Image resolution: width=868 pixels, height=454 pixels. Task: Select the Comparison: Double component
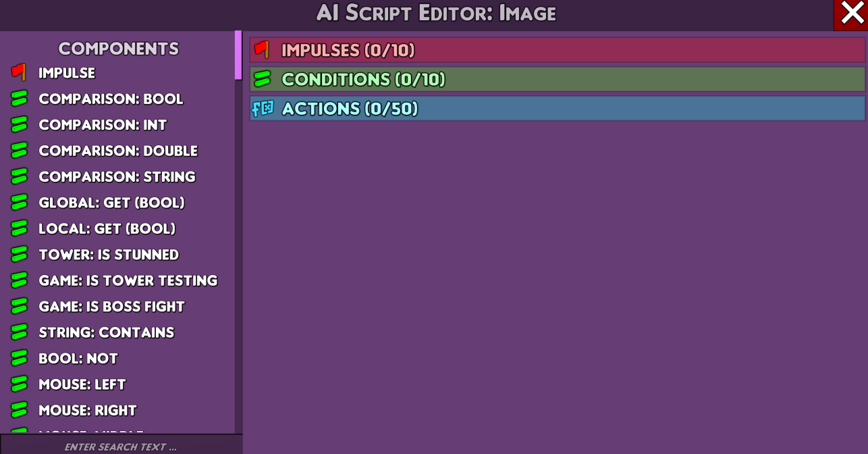point(118,151)
